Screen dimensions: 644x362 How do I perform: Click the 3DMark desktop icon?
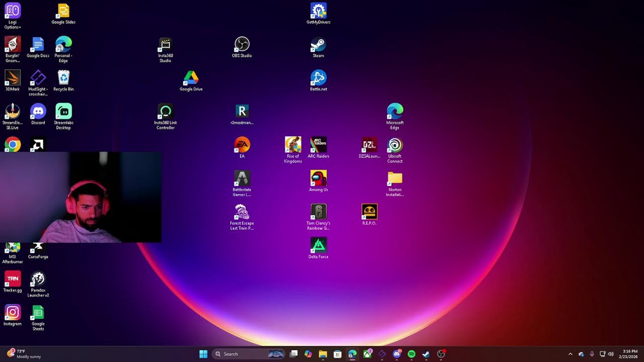click(13, 80)
